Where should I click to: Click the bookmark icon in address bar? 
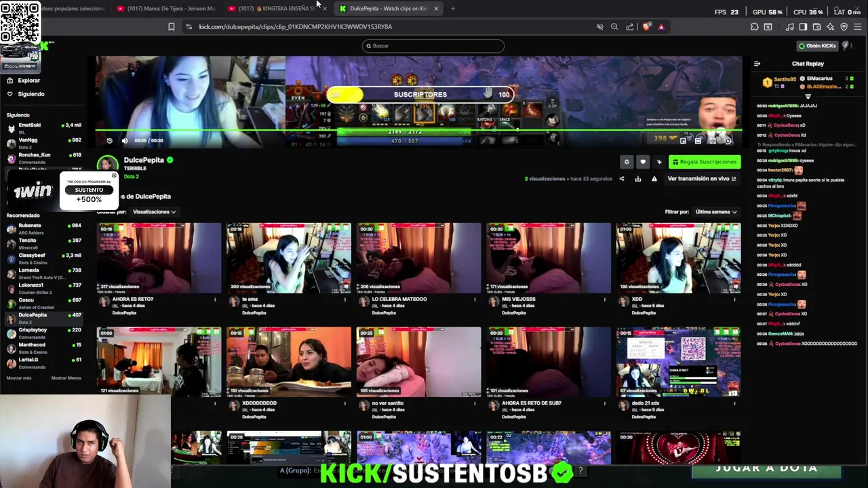pos(172,27)
